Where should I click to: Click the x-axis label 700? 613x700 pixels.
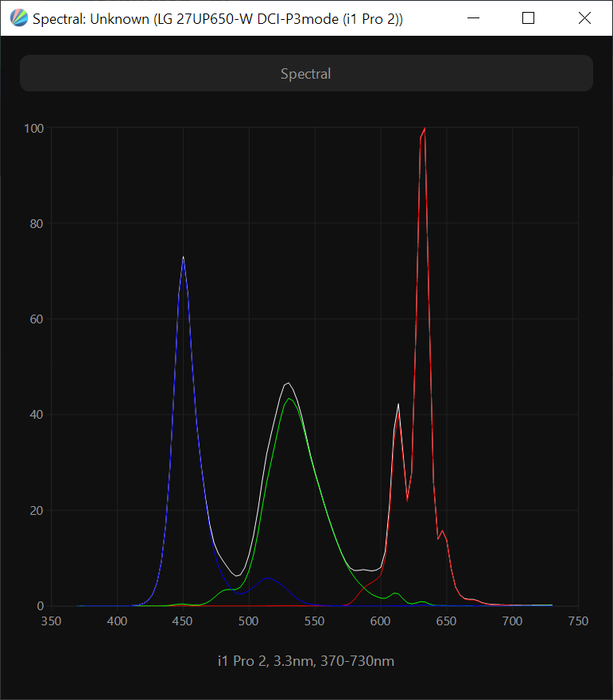tap(512, 621)
